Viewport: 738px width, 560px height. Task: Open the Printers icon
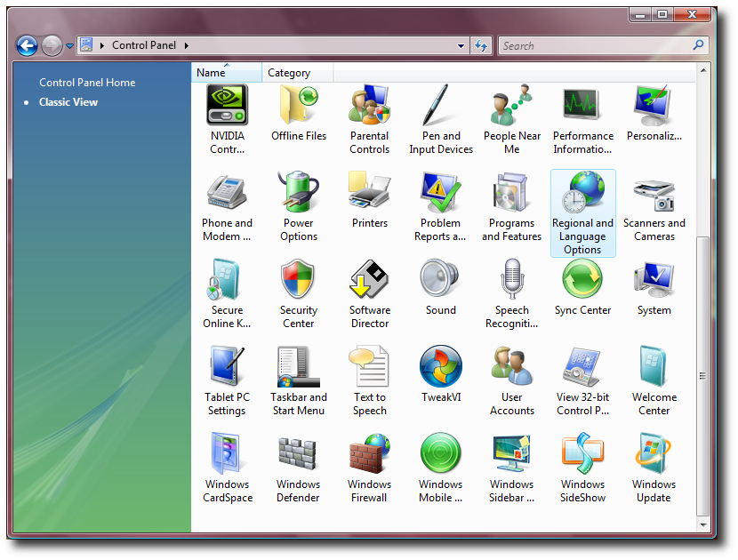coord(370,201)
